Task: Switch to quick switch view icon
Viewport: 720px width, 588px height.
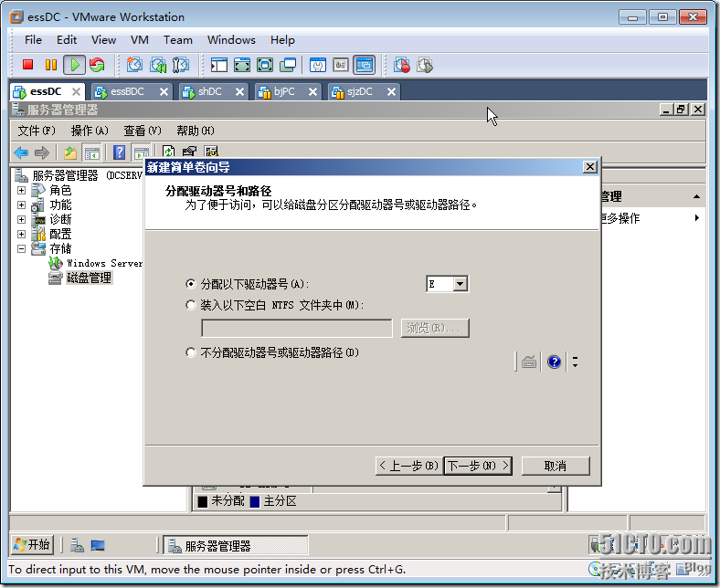Action: (242, 65)
